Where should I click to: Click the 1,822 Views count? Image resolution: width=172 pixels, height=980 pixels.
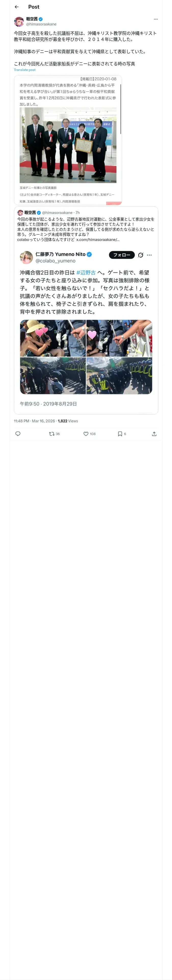pyautogui.click(x=68, y=421)
